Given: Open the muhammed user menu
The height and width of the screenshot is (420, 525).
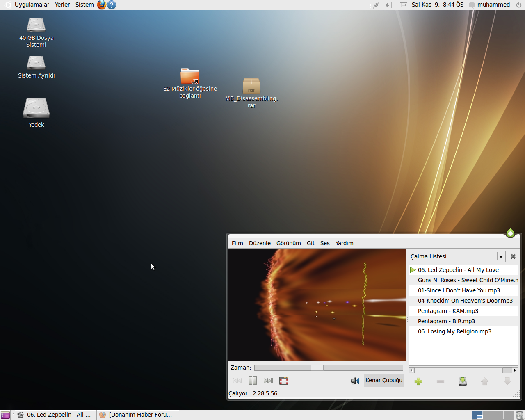Looking at the screenshot, I should [x=489, y=5].
